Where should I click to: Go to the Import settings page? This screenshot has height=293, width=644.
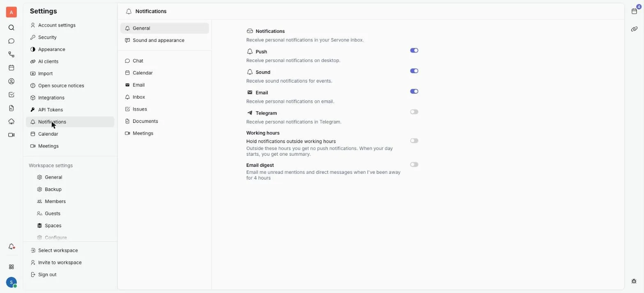[x=70, y=74]
